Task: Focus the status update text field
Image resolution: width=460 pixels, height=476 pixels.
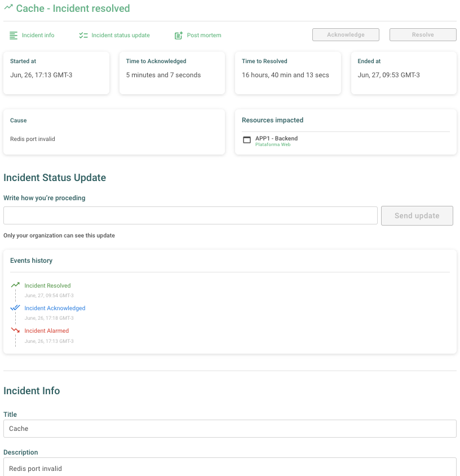Action: click(x=190, y=215)
